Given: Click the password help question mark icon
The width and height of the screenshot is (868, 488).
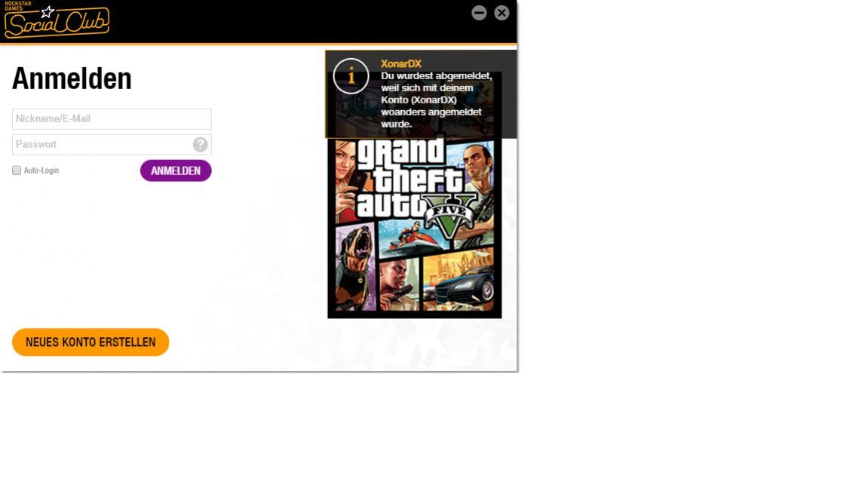Looking at the screenshot, I should [200, 145].
